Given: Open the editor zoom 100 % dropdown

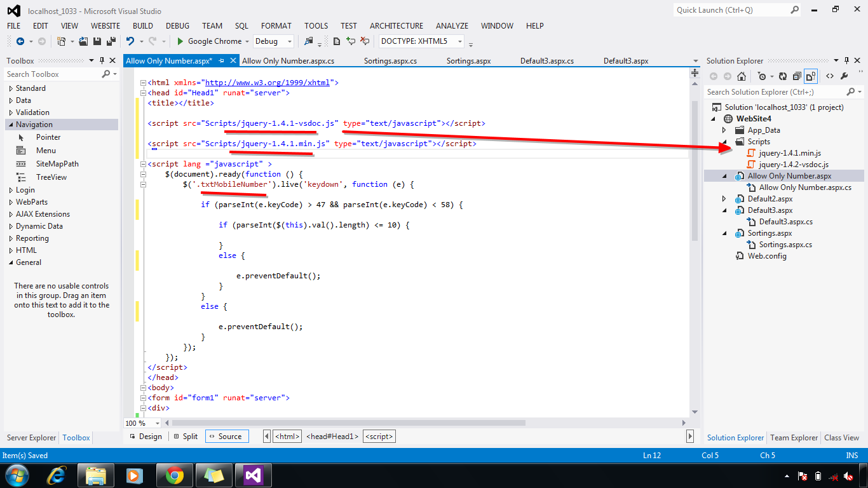Looking at the screenshot, I should (x=158, y=423).
